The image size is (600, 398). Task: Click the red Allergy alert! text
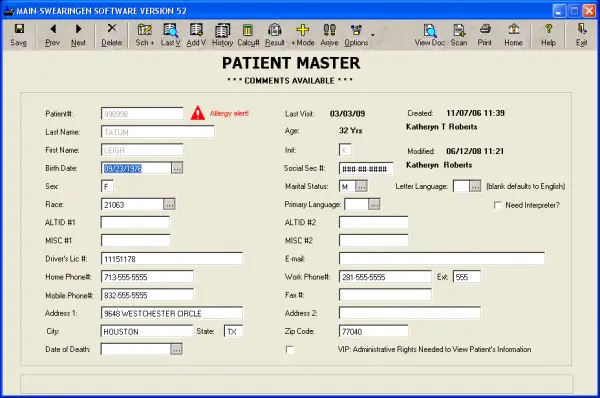(229, 113)
